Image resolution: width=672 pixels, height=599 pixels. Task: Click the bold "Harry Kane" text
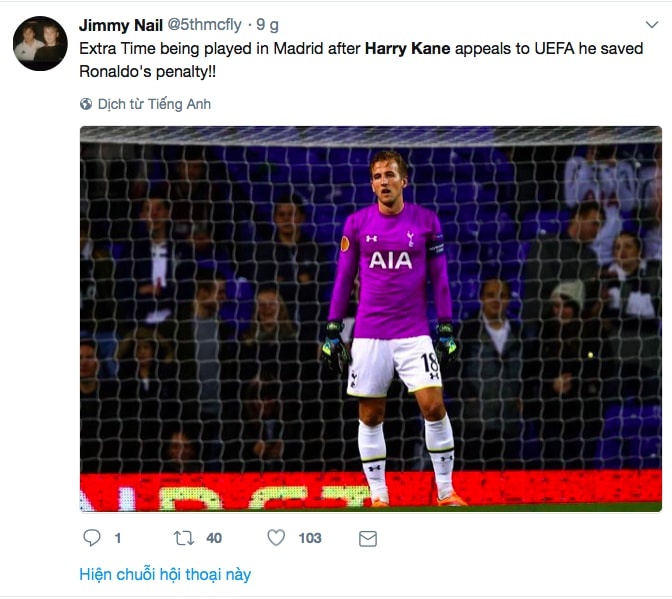coord(405,47)
